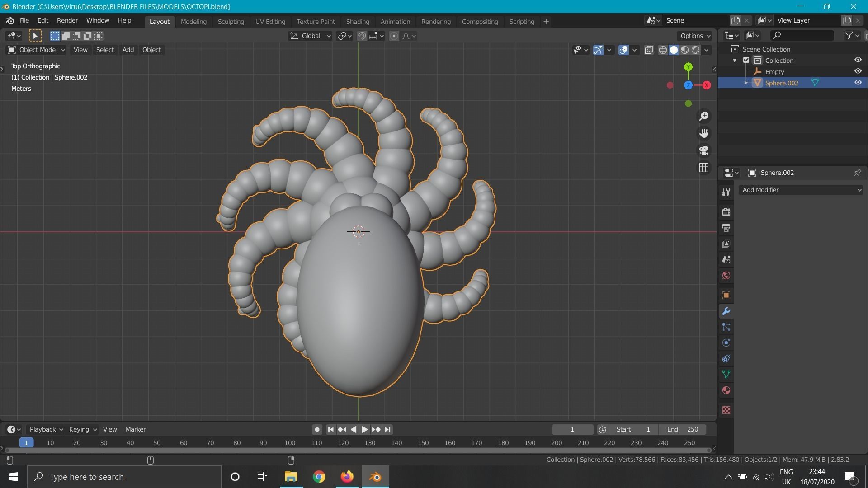Open the View Layer properties tab
This screenshot has width=868, height=488.
coord(726,244)
